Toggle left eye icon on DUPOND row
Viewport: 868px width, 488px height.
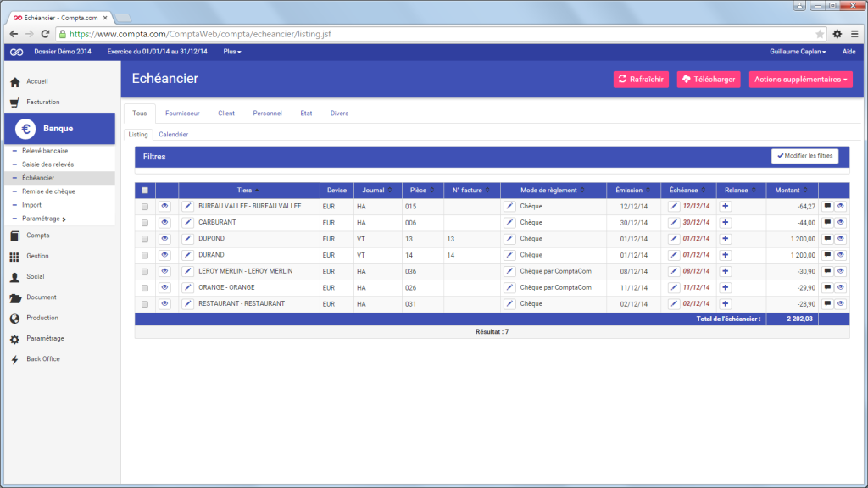[x=164, y=239]
